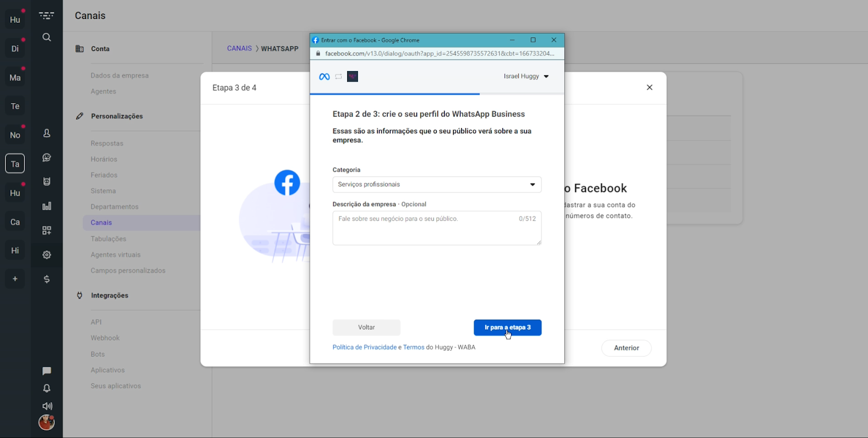The width and height of the screenshot is (868, 438).
Task: Open the apps grid-plus icon
Action: (47, 230)
